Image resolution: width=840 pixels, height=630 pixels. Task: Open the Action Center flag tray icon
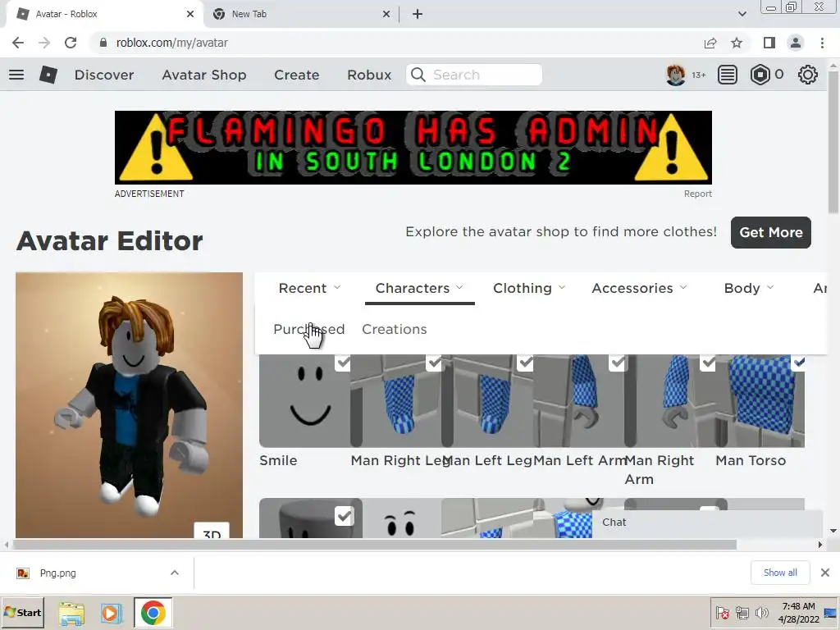(x=722, y=613)
